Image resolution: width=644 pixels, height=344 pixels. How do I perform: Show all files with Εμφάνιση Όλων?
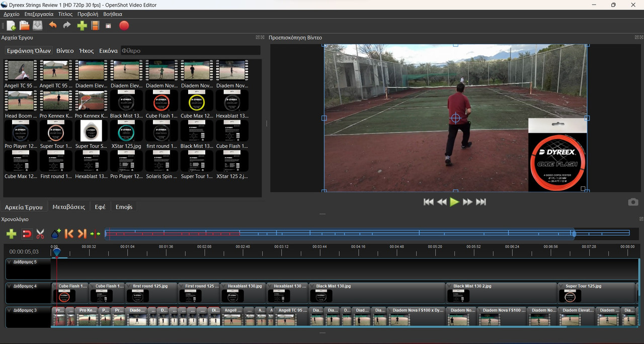pyautogui.click(x=28, y=51)
